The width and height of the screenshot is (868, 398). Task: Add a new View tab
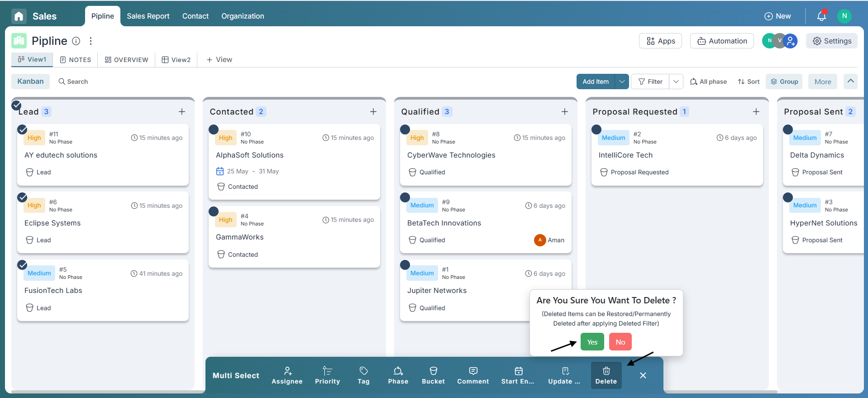(219, 60)
